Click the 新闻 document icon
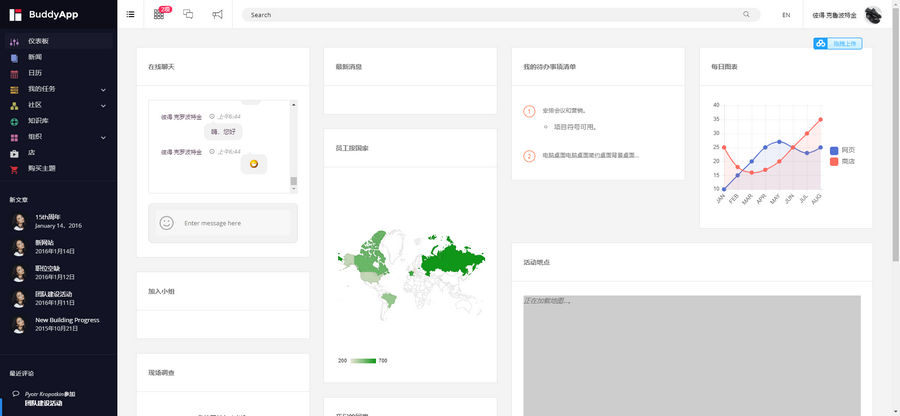The height and width of the screenshot is (416, 900). 14,57
